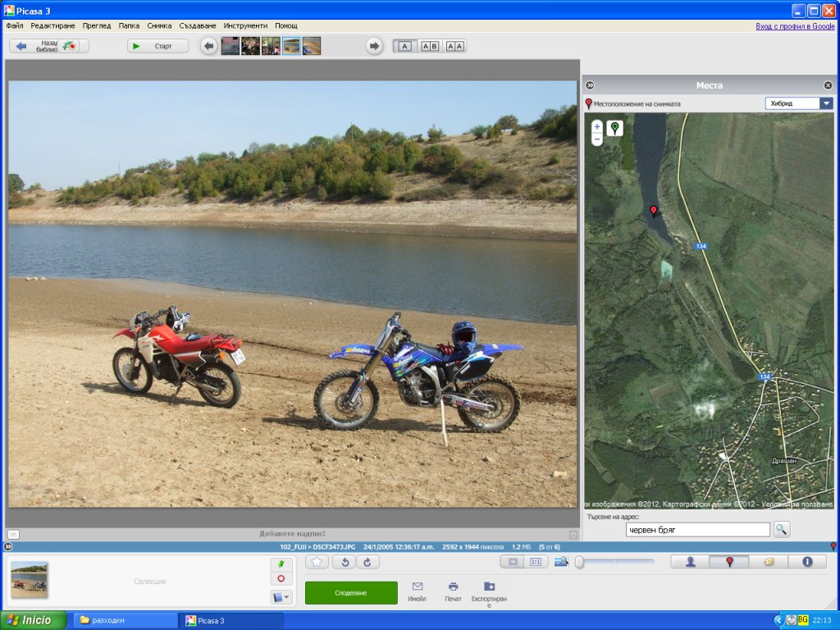840x630 pixels.
Task: Switch to single view A mode
Action: pyautogui.click(x=405, y=46)
